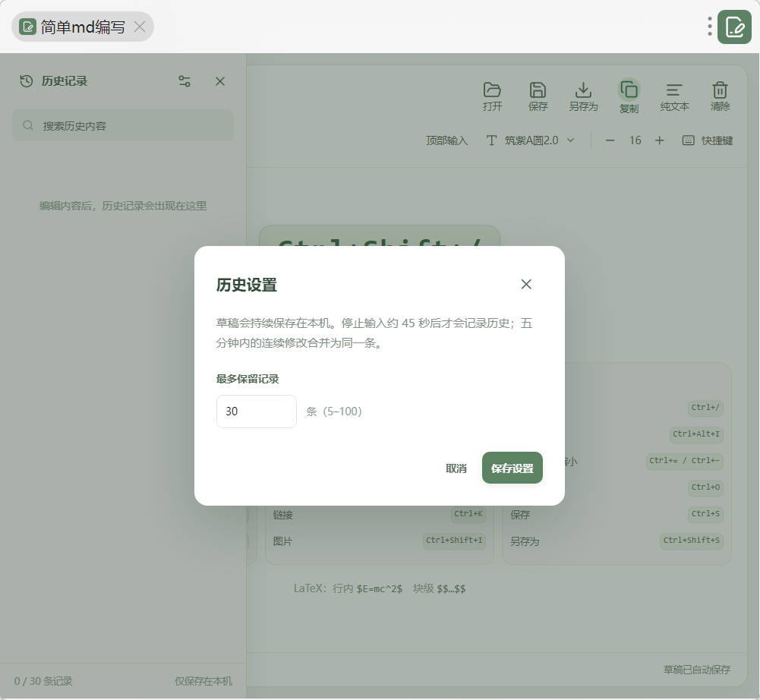The width and height of the screenshot is (760, 700).
Task: Click the 顶部输入 option
Action: coord(446,140)
